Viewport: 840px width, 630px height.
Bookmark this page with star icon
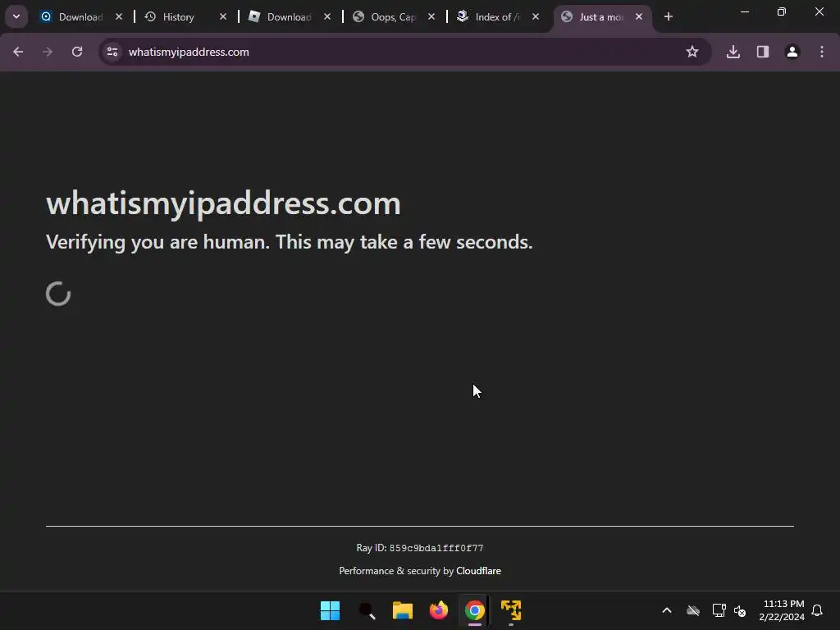pos(692,52)
